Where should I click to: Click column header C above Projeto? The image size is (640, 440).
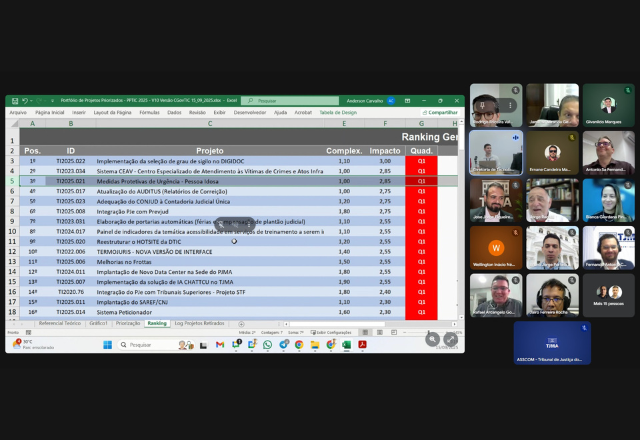[x=210, y=123]
